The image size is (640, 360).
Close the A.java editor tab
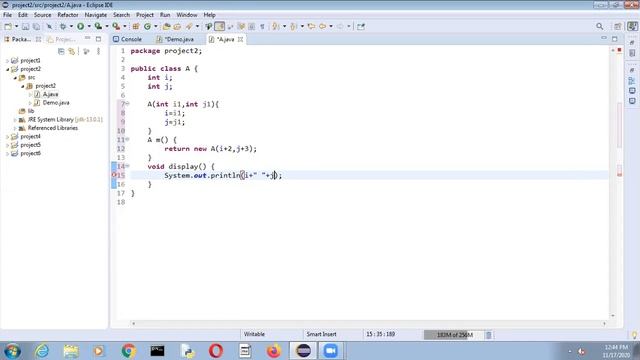coord(240,39)
